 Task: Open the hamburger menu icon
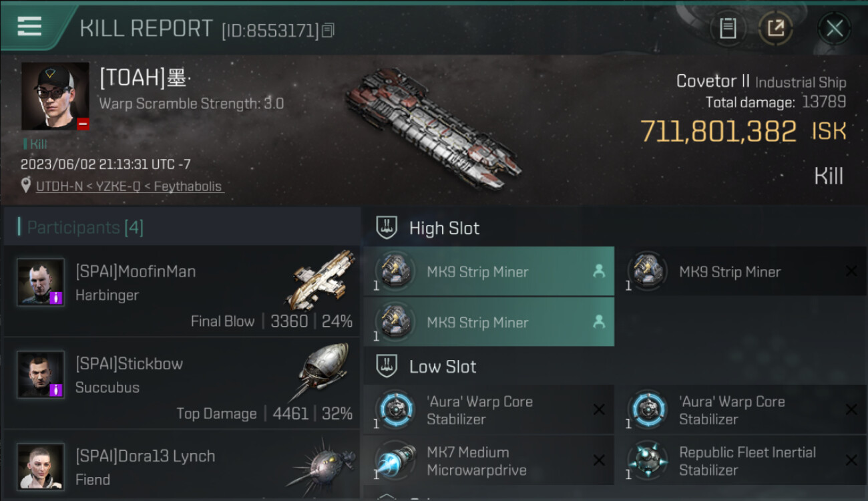[29, 26]
